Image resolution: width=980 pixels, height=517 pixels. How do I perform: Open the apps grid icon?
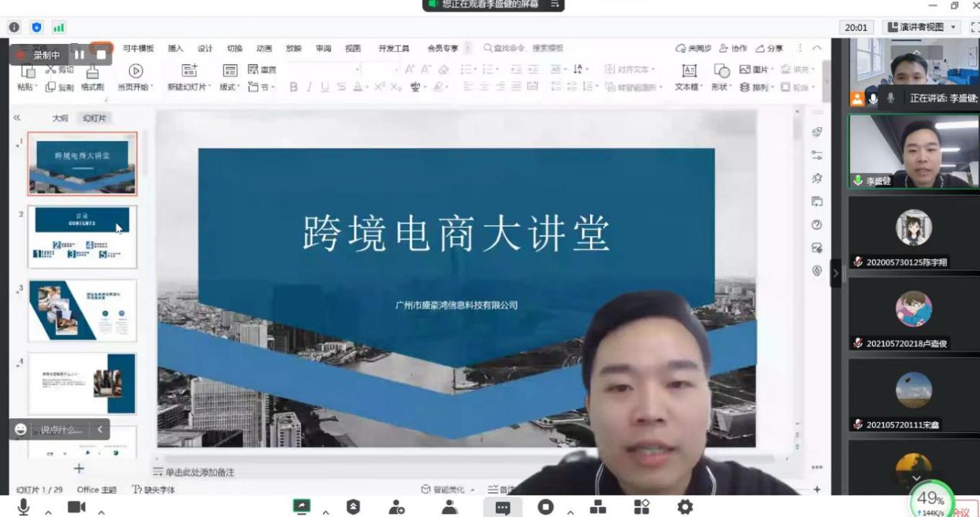tap(641, 507)
